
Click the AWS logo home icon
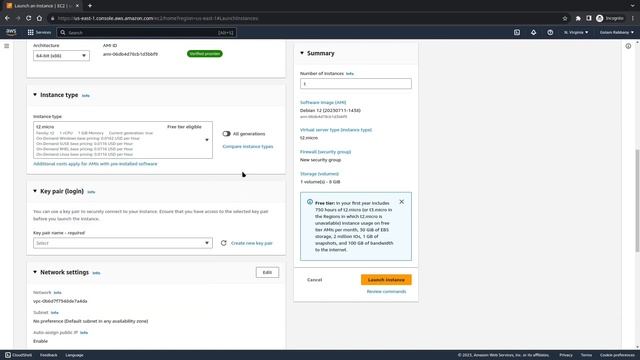(11, 32)
